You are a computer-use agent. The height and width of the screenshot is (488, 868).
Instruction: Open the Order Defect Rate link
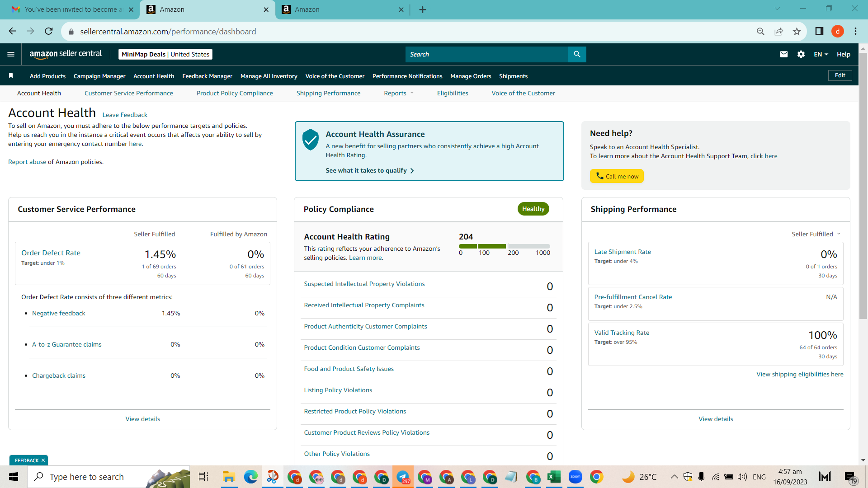coord(51,253)
